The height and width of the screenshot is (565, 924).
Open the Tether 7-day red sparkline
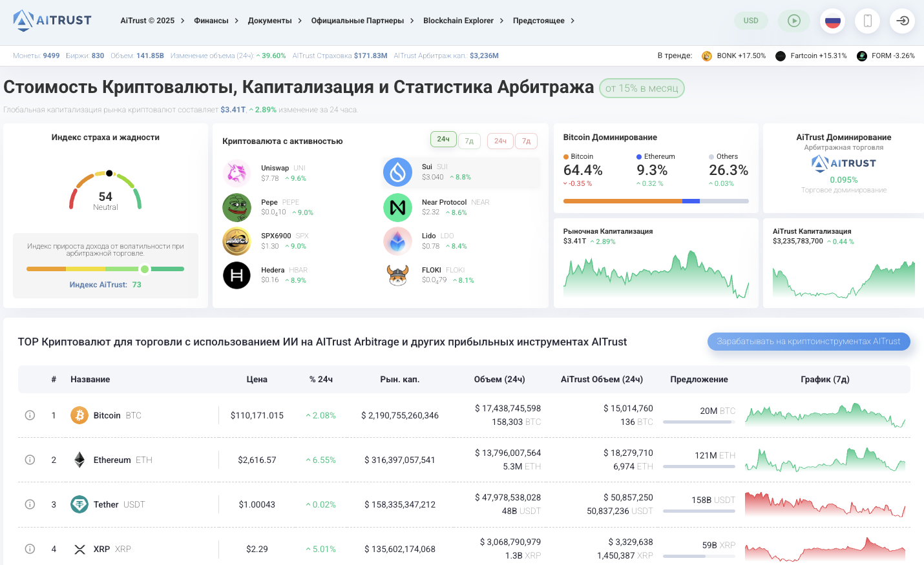(825, 504)
